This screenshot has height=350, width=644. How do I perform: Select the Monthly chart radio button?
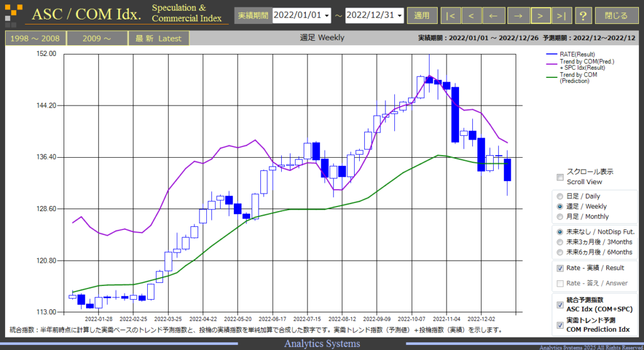(559, 217)
